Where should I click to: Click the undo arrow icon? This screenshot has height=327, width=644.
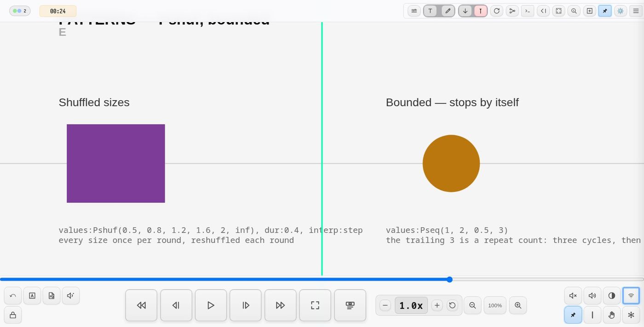[13, 296]
